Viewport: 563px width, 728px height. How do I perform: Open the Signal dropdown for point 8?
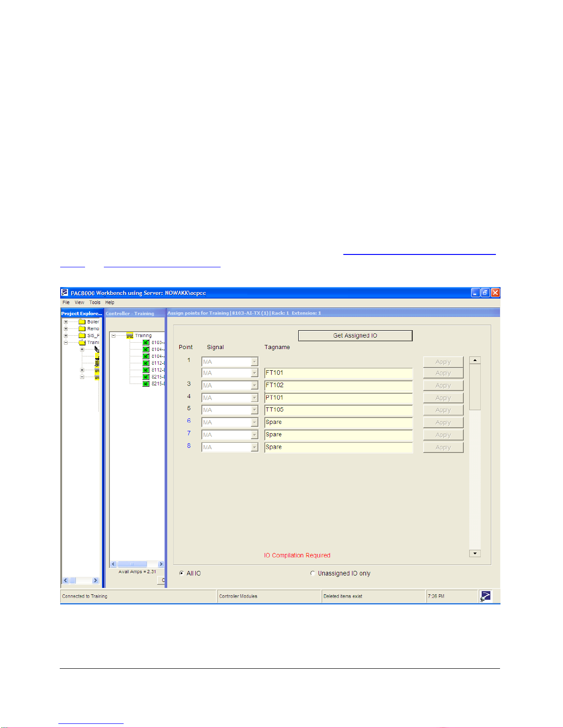[254, 447]
